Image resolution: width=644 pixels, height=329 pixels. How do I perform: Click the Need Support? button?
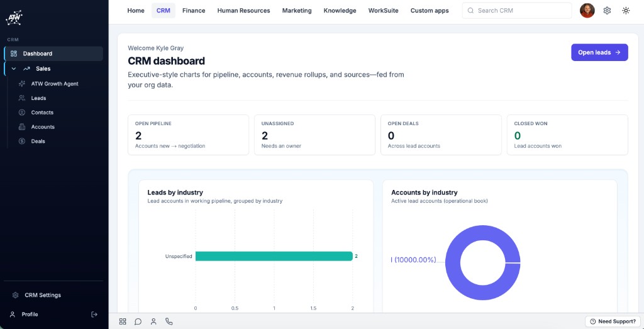613,321
